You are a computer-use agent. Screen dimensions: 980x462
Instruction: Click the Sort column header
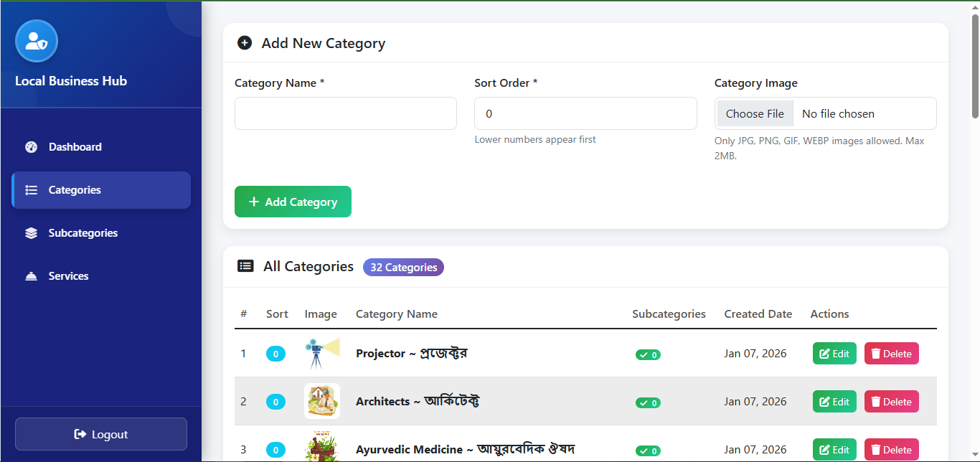pyautogui.click(x=277, y=313)
